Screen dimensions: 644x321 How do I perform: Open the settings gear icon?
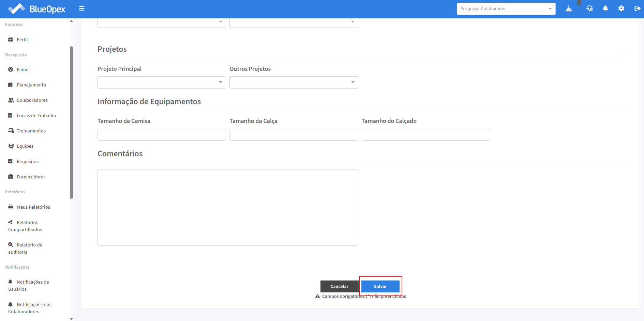coord(621,9)
